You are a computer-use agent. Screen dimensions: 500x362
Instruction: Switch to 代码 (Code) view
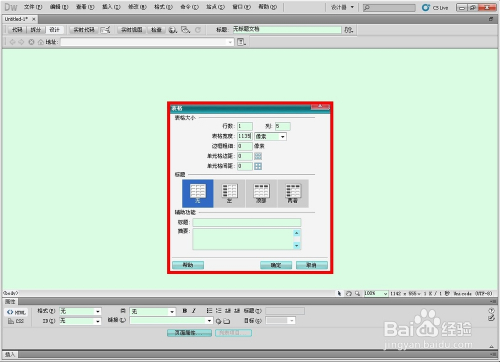pos(17,30)
